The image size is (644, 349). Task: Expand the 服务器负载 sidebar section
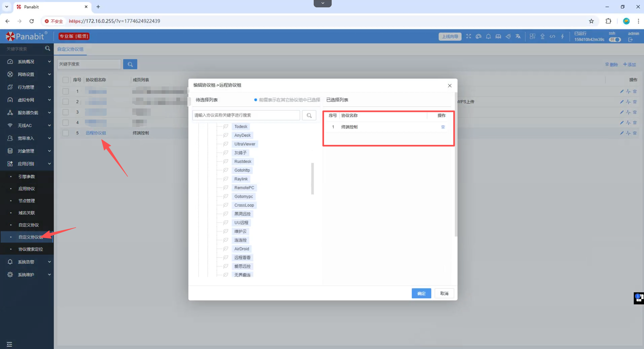[27, 113]
